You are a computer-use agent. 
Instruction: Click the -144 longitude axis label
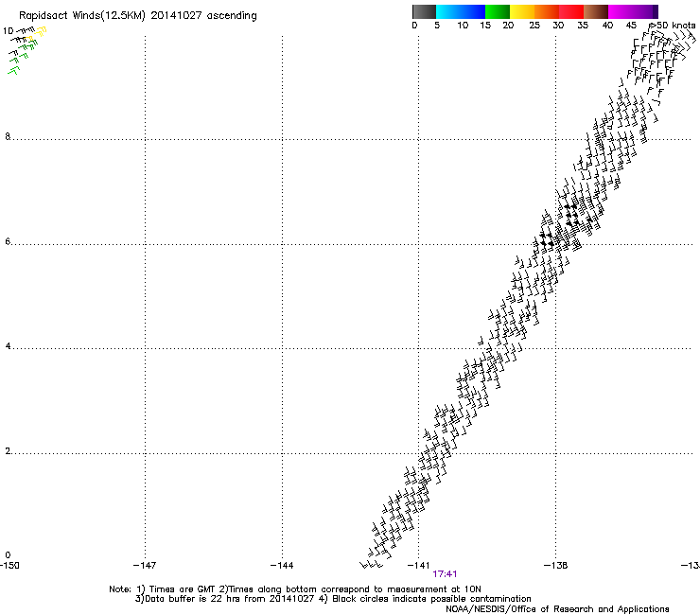click(x=282, y=566)
